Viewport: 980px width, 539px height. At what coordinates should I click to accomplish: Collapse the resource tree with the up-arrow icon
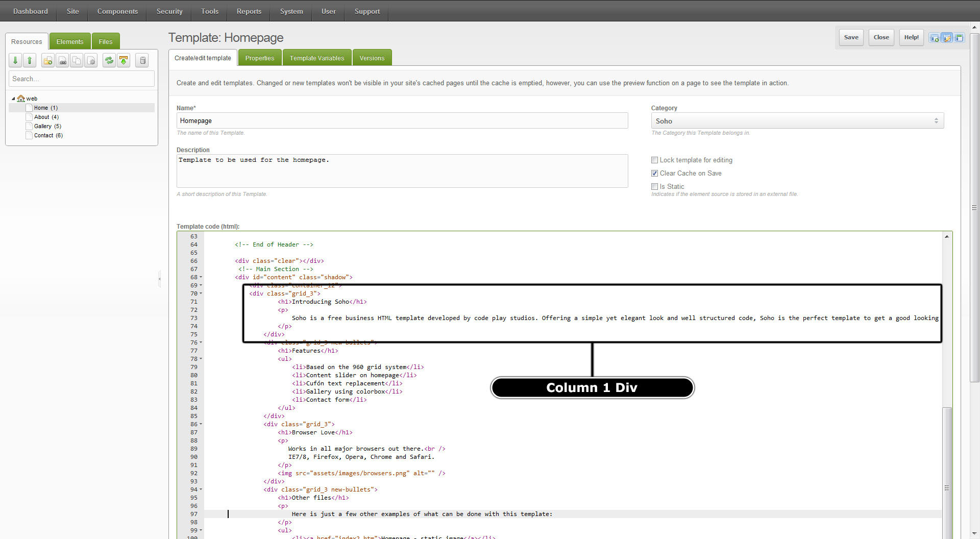pyautogui.click(x=30, y=61)
